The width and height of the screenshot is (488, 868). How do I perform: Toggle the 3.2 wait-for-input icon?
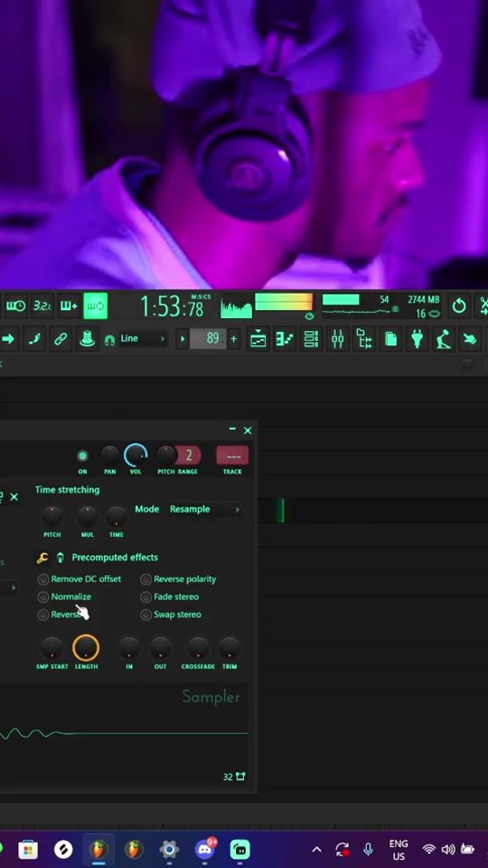[42, 307]
